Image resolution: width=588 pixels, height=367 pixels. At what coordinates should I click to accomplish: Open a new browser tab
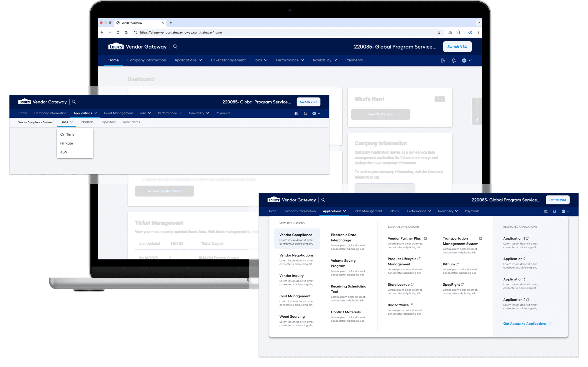pyautogui.click(x=171, y=23)
